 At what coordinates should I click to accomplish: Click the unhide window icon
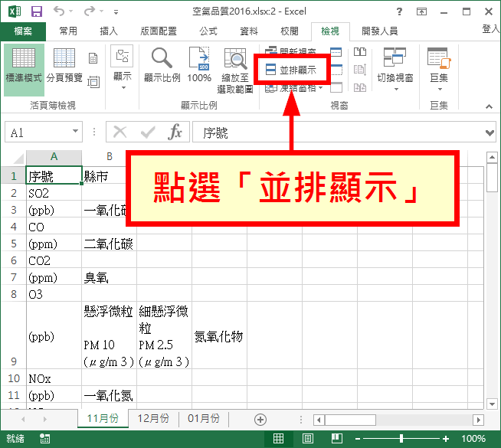point(336,87)
